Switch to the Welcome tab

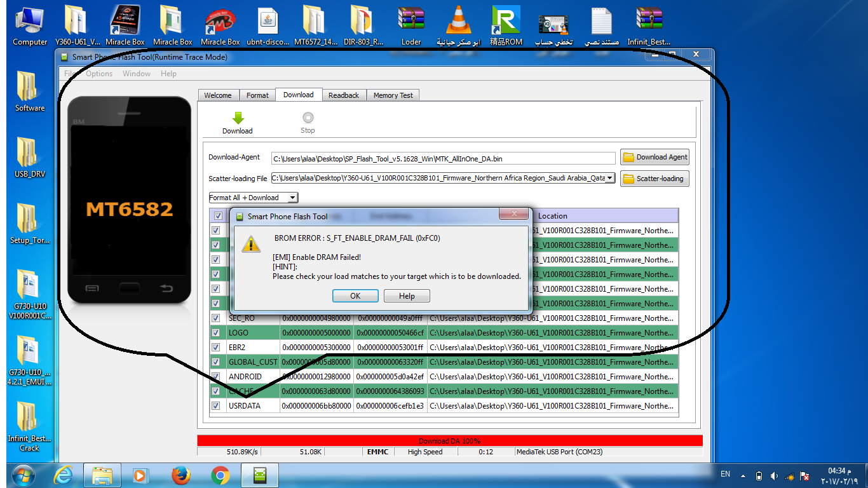point(218,95)
